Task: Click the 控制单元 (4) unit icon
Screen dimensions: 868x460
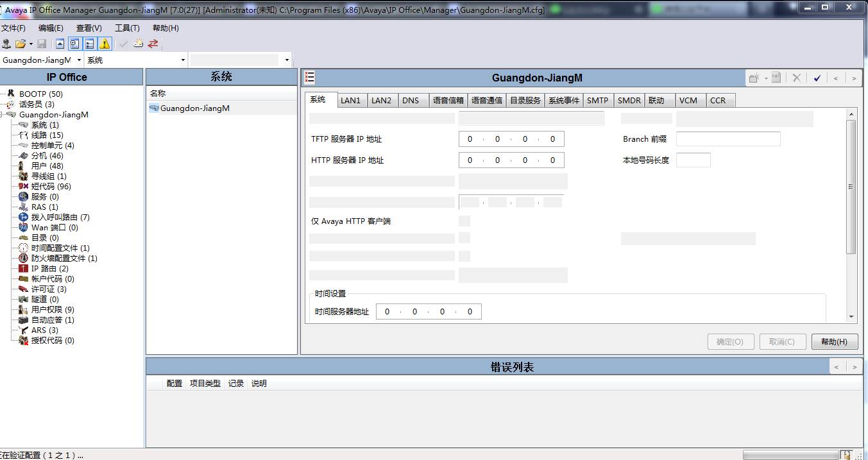Action: (x=24, y=146)
